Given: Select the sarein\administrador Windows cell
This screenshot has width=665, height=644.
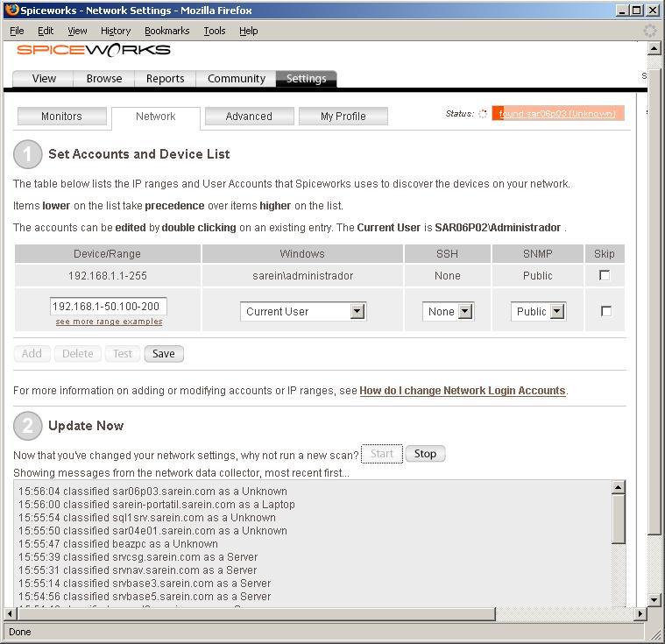Looking at the screenshot, I should point(302,276).
